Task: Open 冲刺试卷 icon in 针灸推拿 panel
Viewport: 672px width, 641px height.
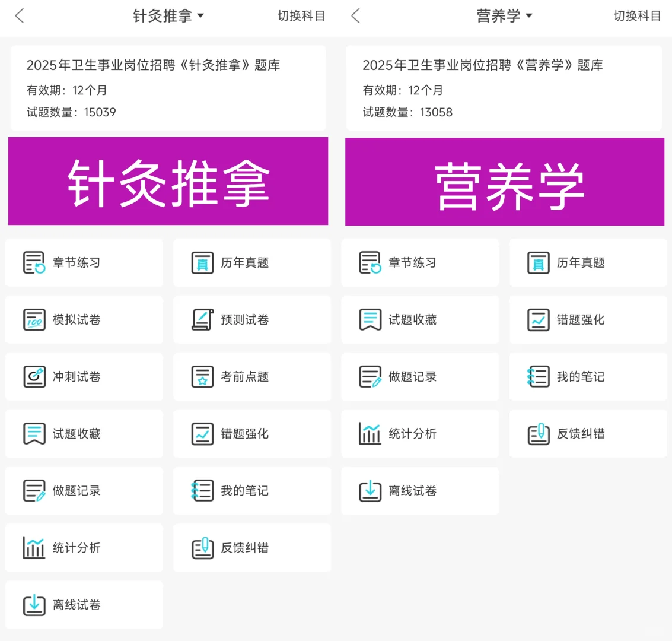Action: 34,376
